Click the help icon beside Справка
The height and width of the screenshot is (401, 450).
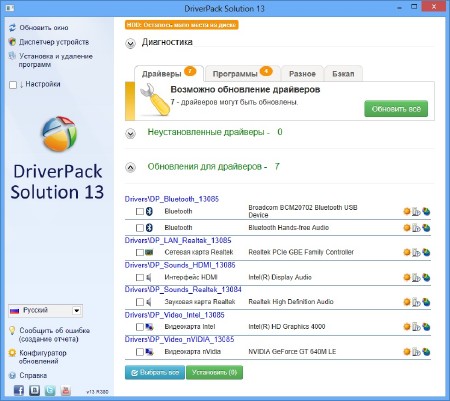tap(12, 375)
